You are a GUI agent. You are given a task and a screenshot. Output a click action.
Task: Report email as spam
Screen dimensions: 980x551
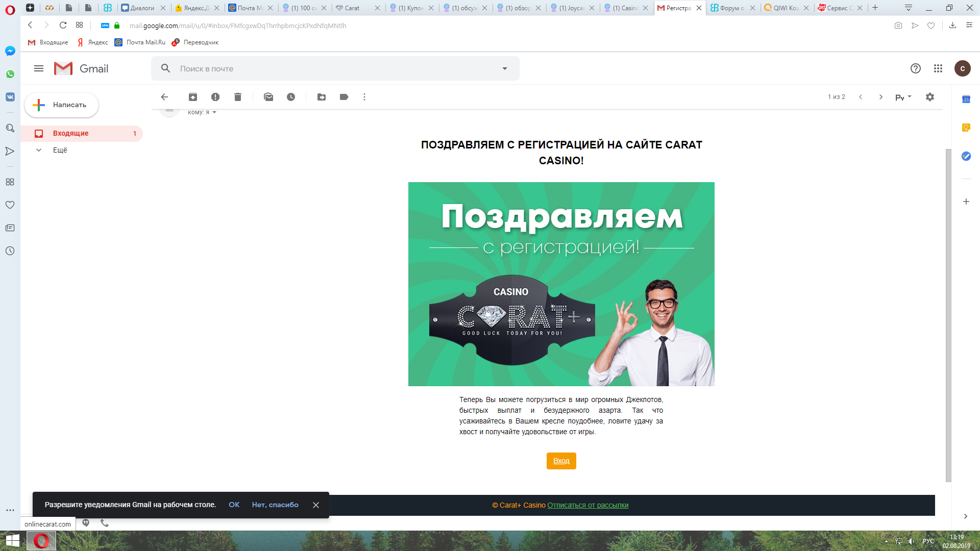[x=215, y=97]
